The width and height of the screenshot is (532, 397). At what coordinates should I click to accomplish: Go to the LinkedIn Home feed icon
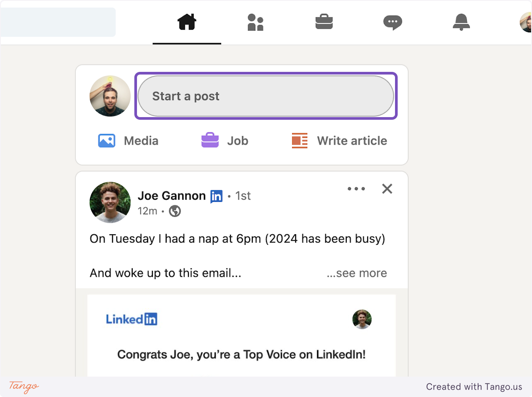coord(187,22)
